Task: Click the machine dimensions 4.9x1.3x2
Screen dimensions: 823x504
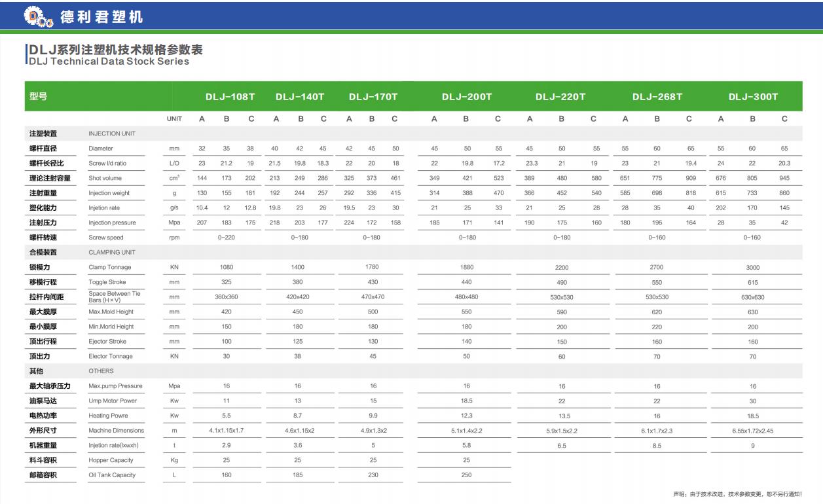Action: 373,430
